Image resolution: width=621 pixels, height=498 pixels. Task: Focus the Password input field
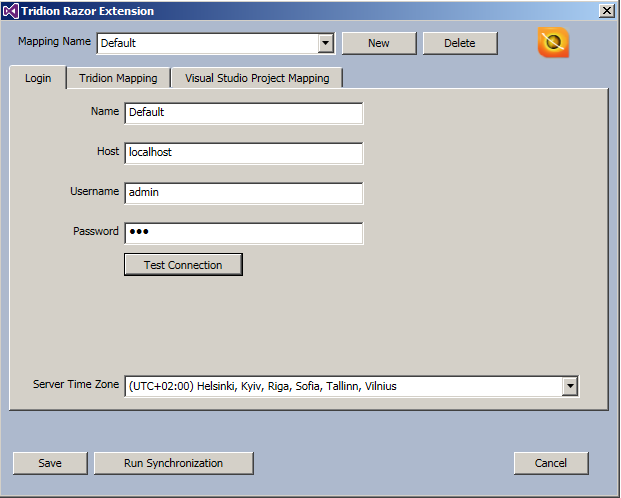point(244,233)
